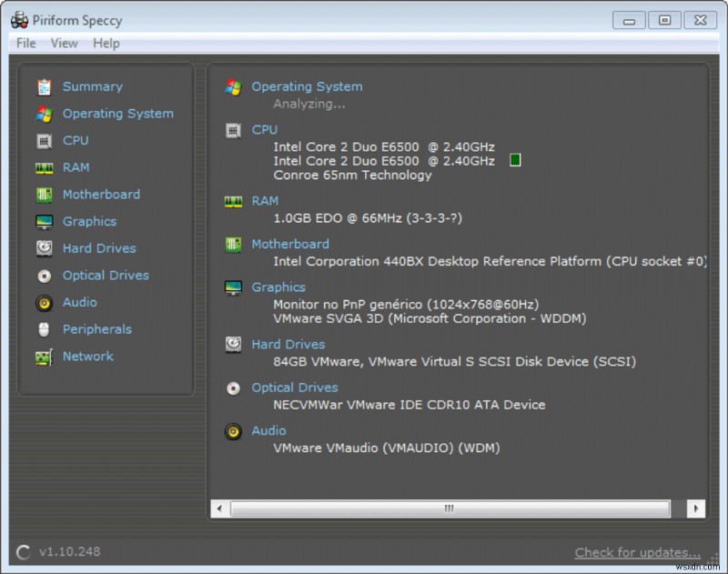Click the Motherboard icon in sidebar
Viewport: 728px width, 574px height.
point(44,195)
